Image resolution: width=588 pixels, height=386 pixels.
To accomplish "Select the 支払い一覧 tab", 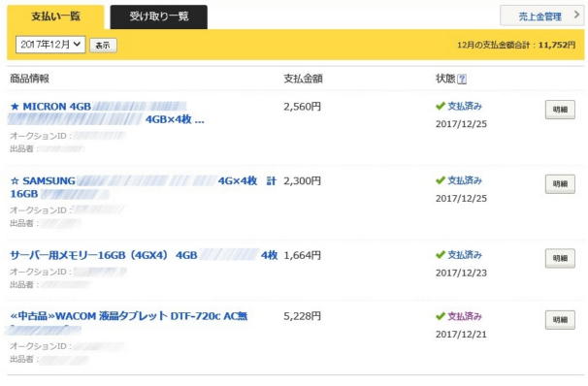I will click(x=55, y=16).
